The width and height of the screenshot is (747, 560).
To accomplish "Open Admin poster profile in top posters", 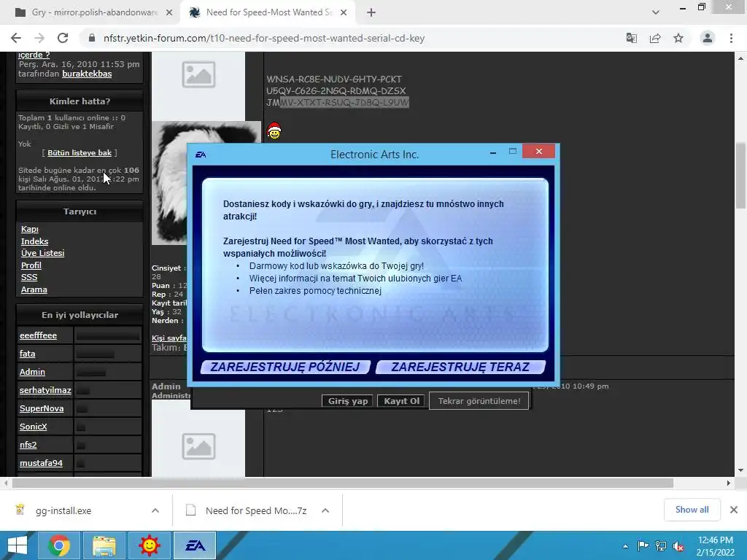I will click(32, 372).
